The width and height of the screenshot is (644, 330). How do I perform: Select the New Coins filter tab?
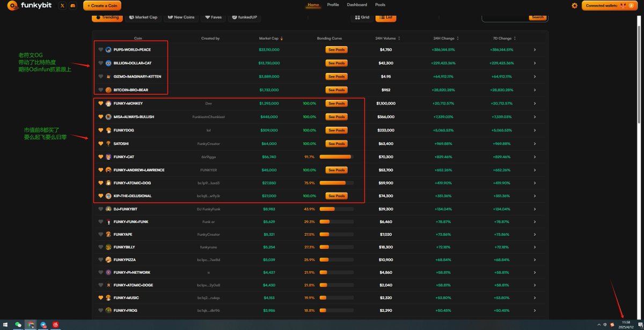click(x=181, y=17)
